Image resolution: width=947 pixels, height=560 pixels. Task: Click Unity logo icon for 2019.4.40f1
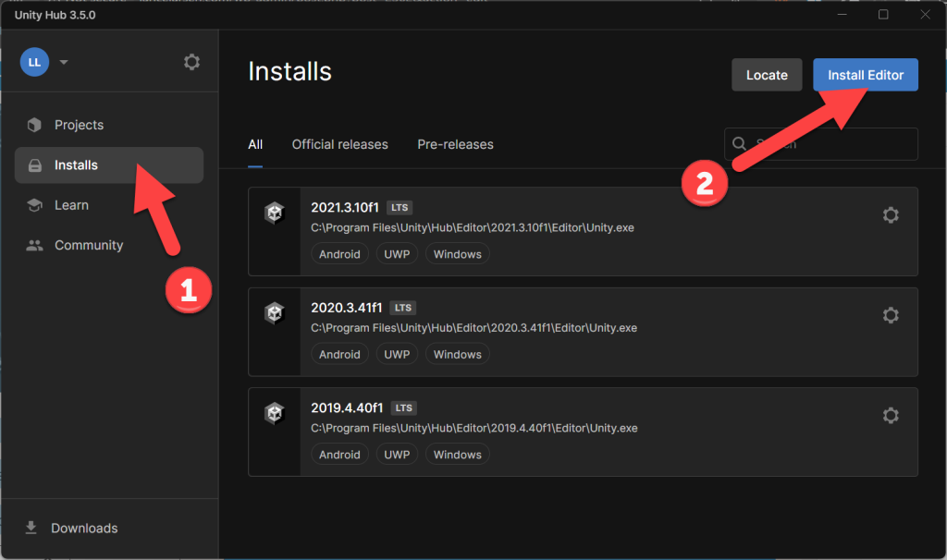(274, 413)
